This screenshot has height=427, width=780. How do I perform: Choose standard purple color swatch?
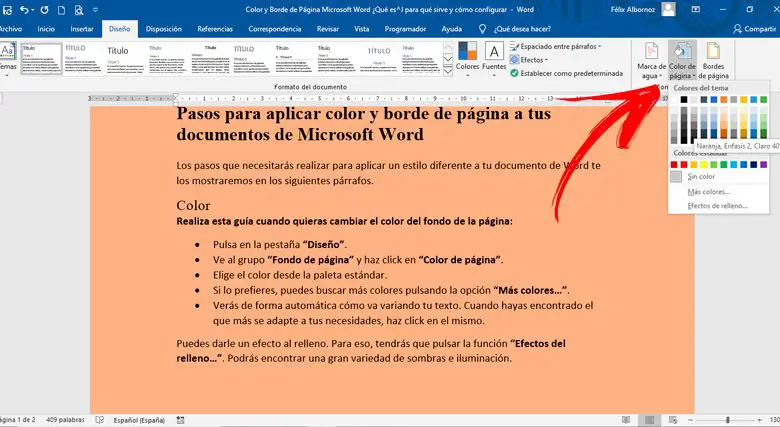click(764, 164)
